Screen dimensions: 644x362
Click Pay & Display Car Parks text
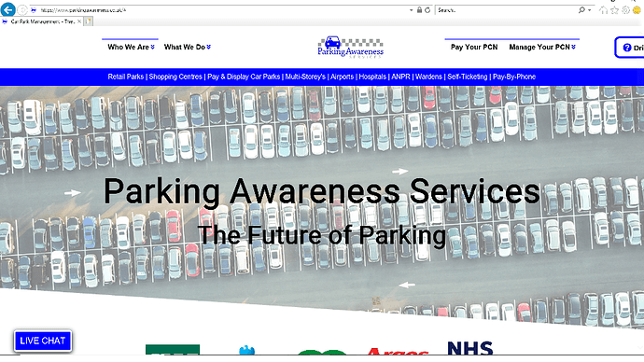tap(244, 77)
